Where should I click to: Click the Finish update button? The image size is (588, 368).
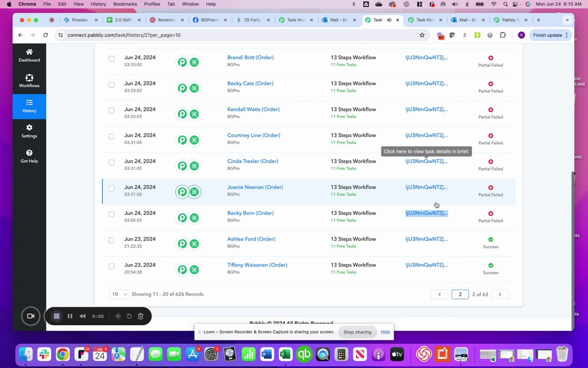point(550,35)
